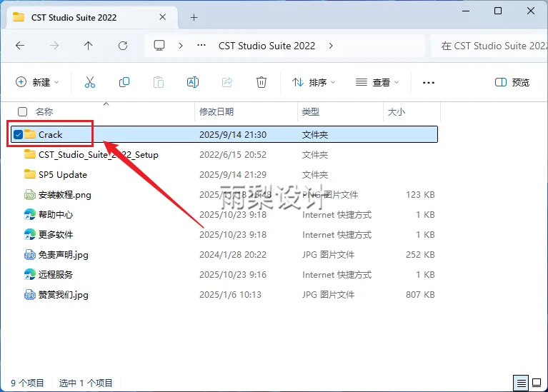The width and height of the screenshot is (548, 392).
Task: Click the SP5 Update folder icon
Action: pos(30,174)
